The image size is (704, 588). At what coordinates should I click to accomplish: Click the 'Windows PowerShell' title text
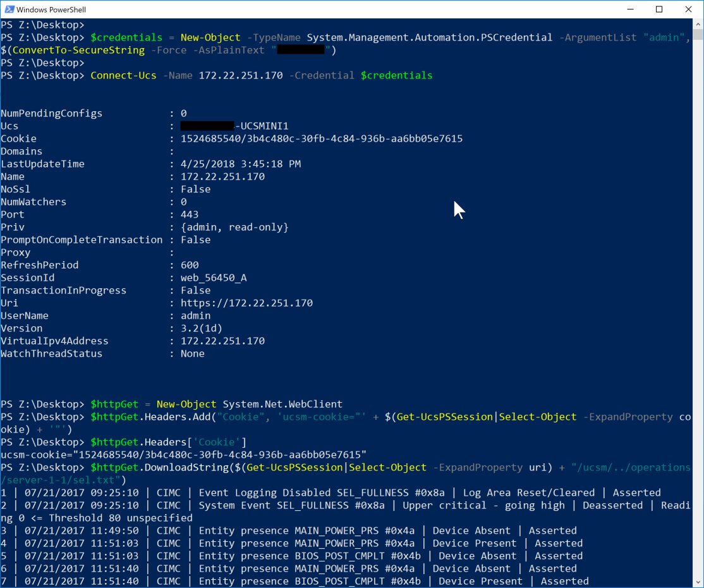(x=51, y=9)
